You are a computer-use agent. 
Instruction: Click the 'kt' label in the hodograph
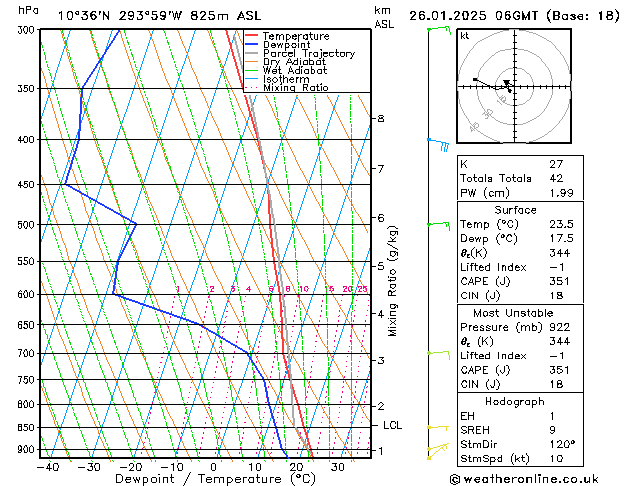(x=465, y=36)
